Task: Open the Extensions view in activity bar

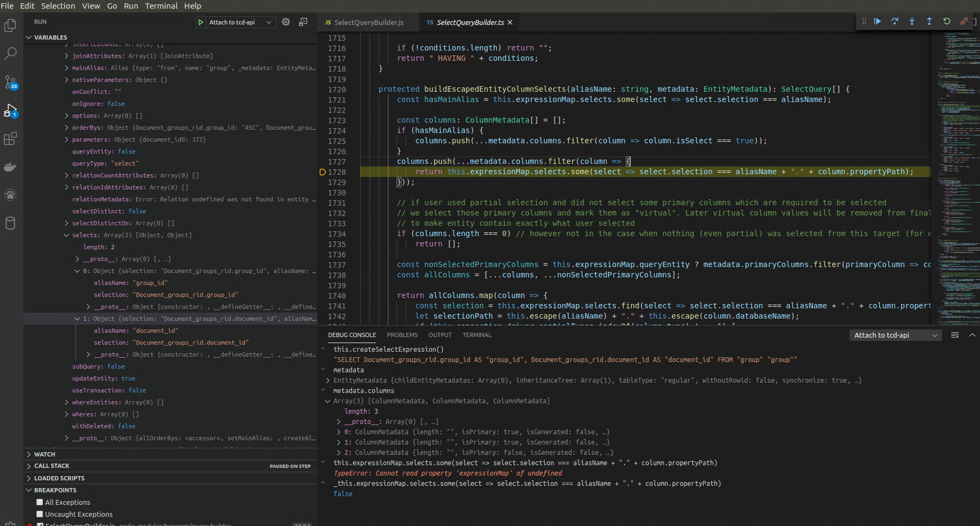Action: pos(10,139)
